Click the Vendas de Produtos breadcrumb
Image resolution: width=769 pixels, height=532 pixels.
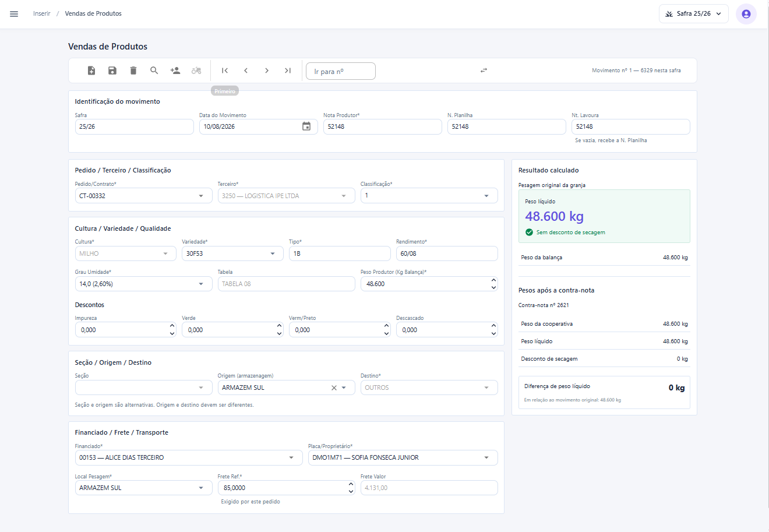93,13
